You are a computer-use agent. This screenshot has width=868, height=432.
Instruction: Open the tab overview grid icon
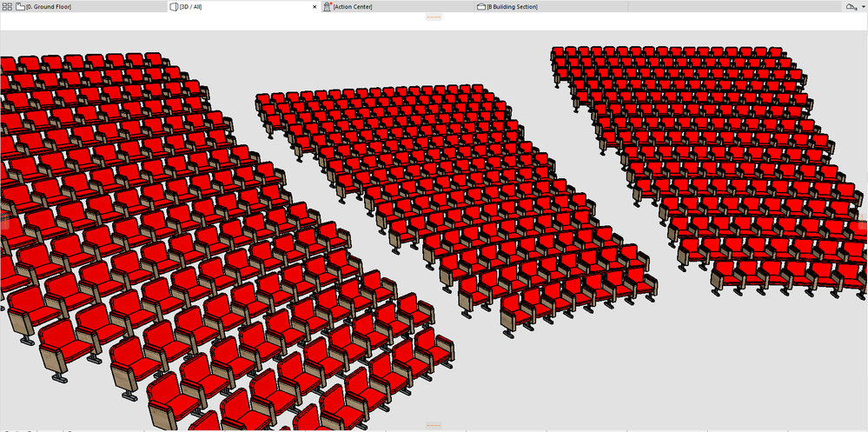pos(7,7)
